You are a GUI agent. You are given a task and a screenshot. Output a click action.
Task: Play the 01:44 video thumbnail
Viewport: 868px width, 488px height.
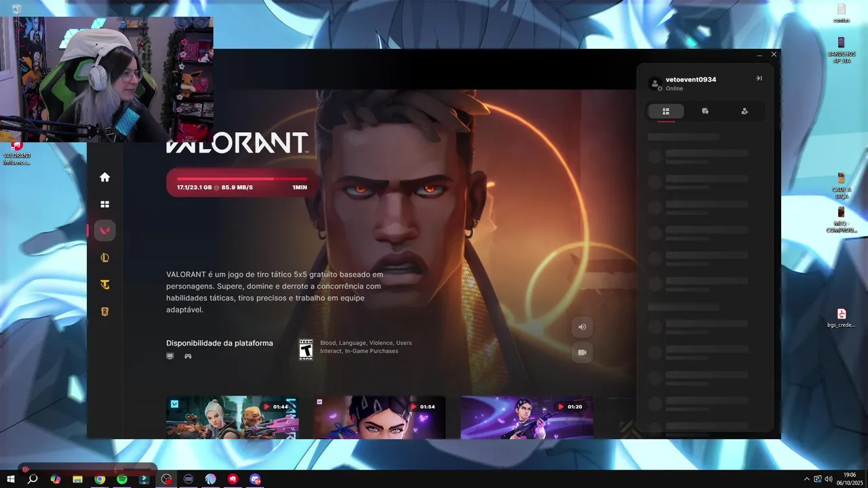[232, 418]
